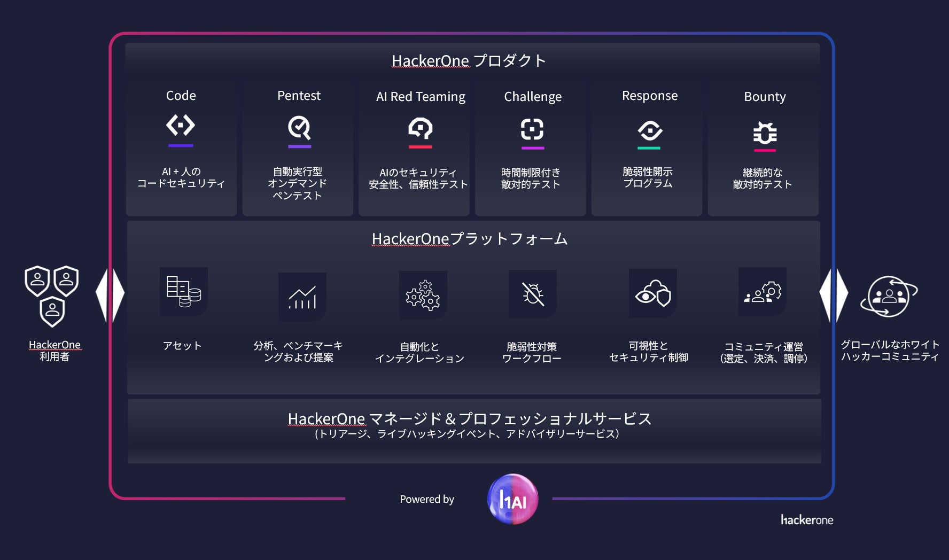This screenshot has height=560, width=949.
Task: Click 'AI + 人のコードセキュリティ' description
Action: (x=181, y=177)
